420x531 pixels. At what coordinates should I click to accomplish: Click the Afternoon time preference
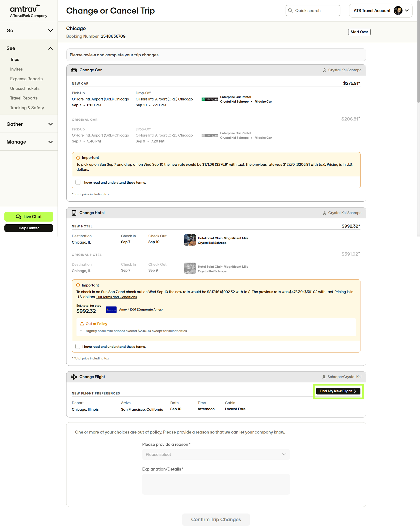coord(206,409)
